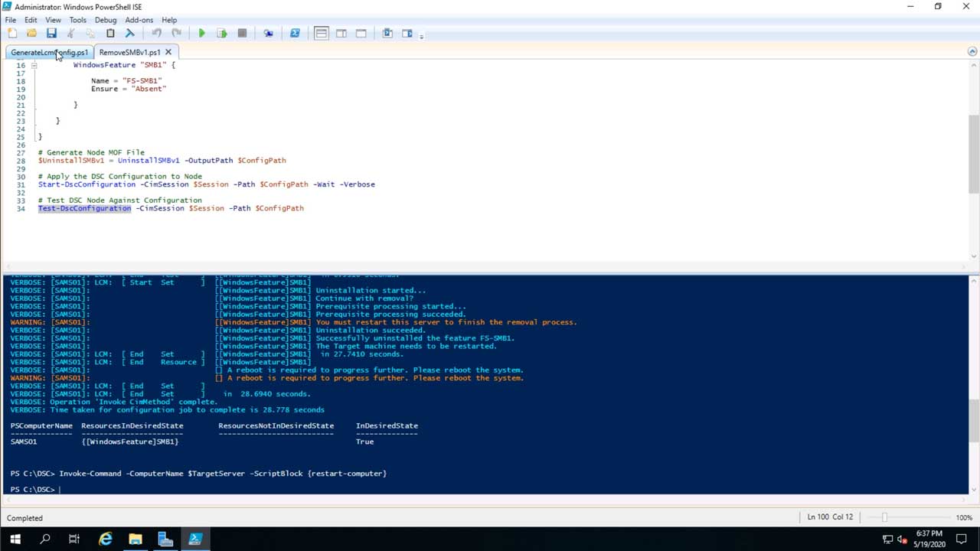Close the RemoveSMBv1.ps1 tab
This screenshot has height=551, width=980.
pyautogui.click(x=168, y=52)
